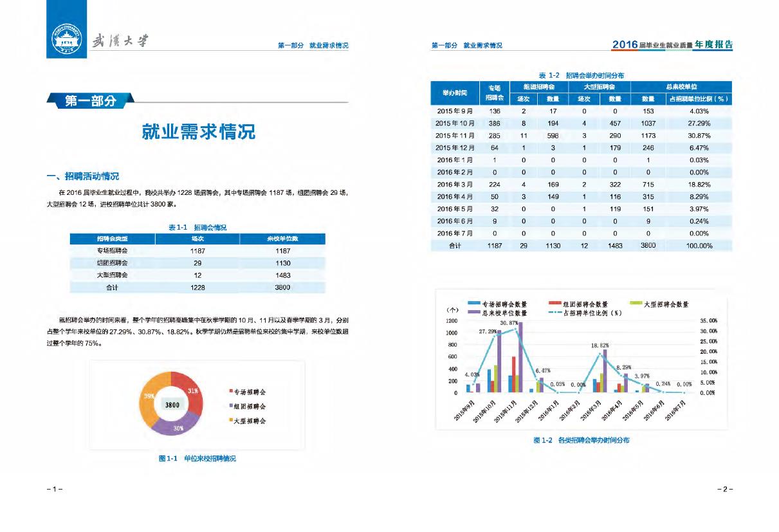Select the 2015年9月 row label in Table 1-2

(x=455, y=111)
